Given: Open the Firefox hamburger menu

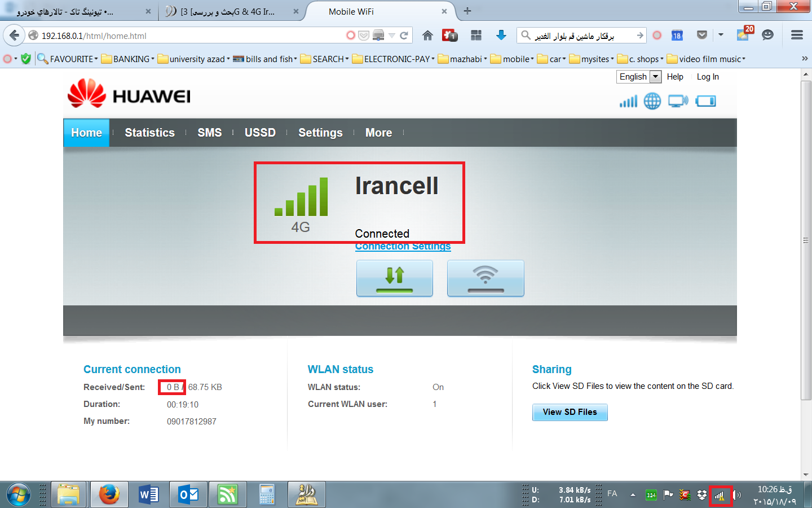Looking at the screenshot, I should [797, 35].
